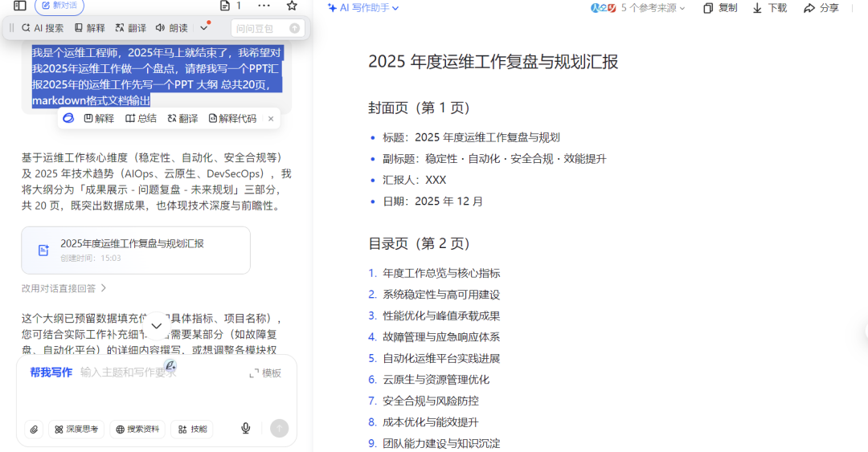Screen dimensions: 868x452
Task: Jump to latest message with down-arrow button
Action: click(x=157, y=326)
